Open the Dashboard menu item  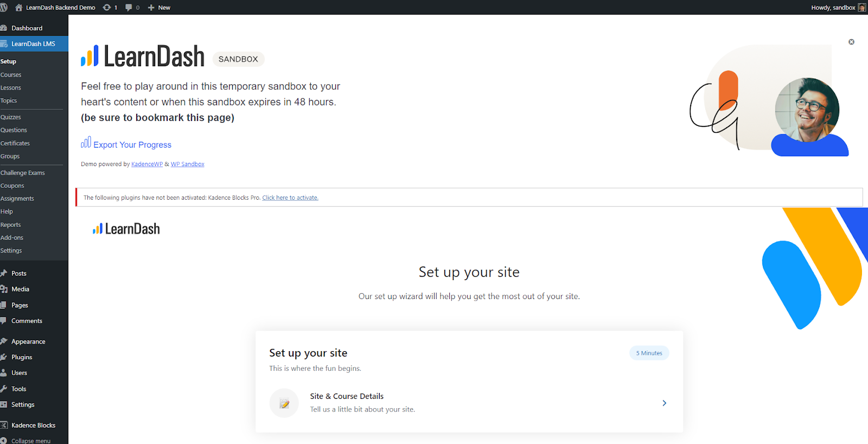point(27,28)
